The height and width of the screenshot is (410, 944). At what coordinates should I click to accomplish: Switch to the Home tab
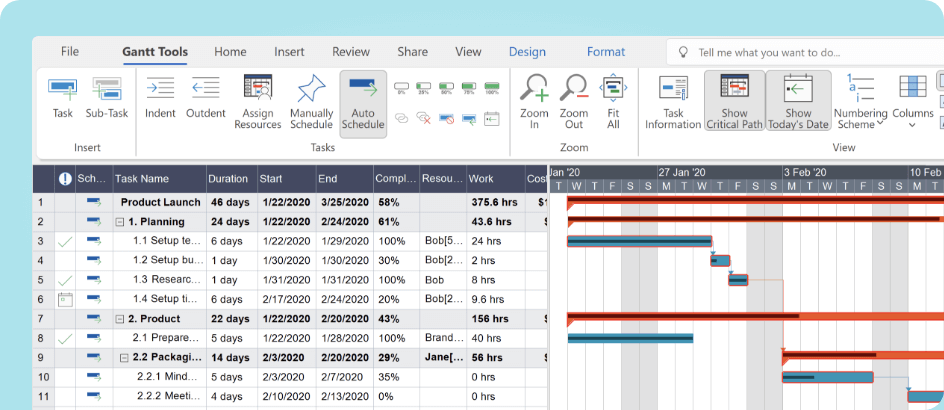230,52
